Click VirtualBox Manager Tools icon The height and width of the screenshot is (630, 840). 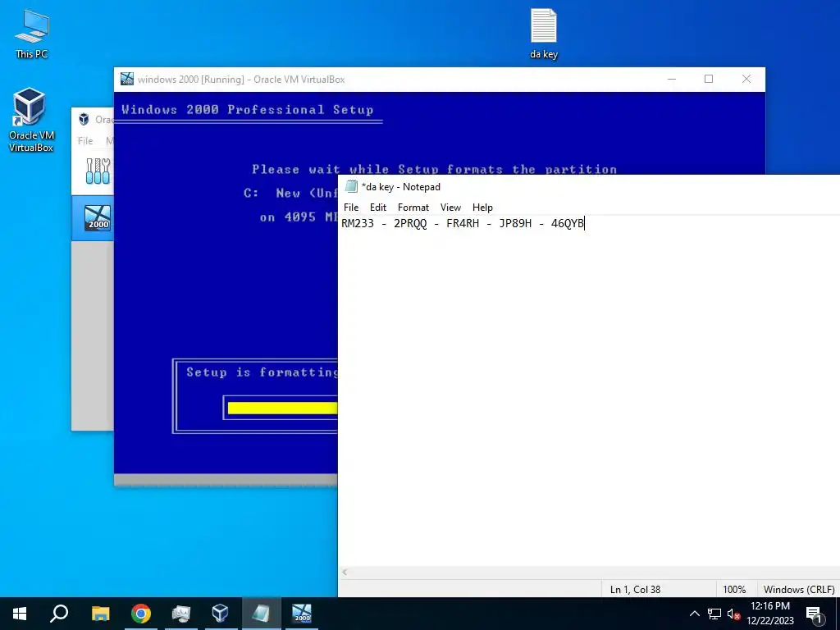98,171
